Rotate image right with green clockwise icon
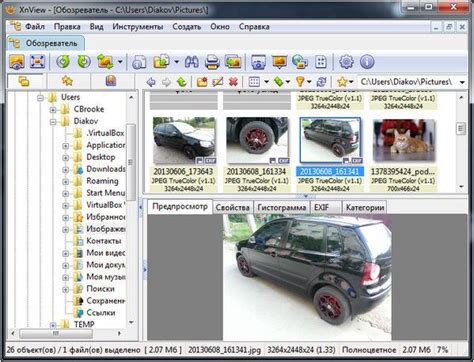Viewport: 474px width, 362px height. (x=84, y=62)
